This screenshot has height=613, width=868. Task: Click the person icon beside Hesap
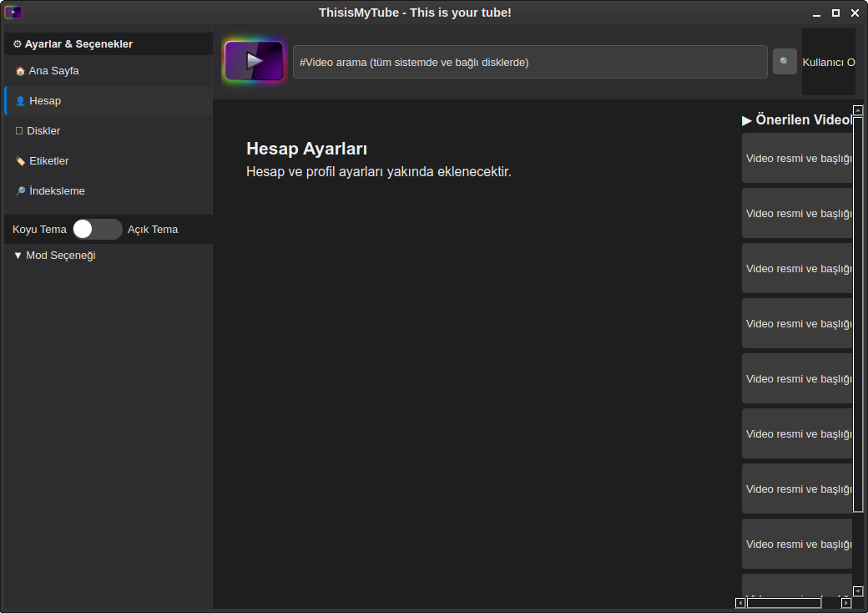point(20,102)
